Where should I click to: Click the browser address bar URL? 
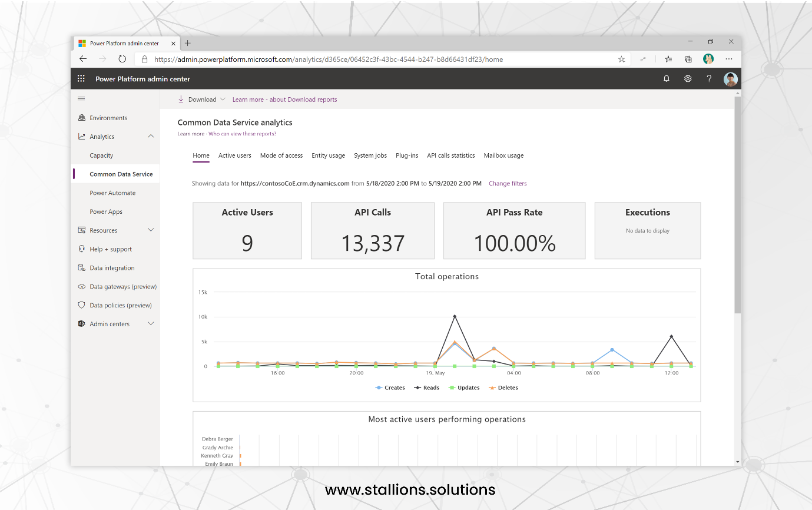coord(329,59)
